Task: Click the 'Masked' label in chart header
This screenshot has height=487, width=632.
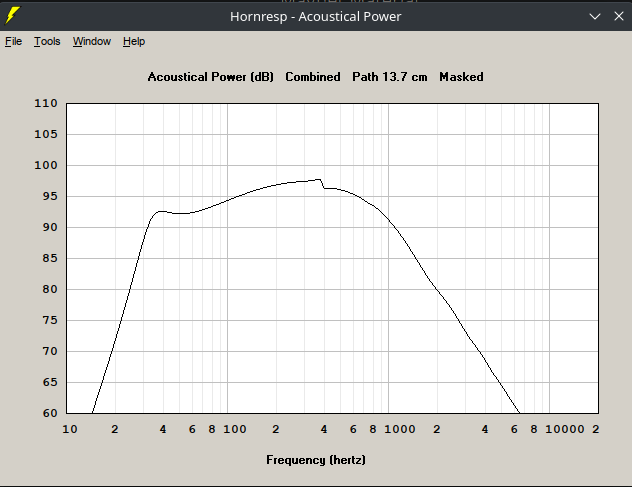Action: click(x=461, y=77)
